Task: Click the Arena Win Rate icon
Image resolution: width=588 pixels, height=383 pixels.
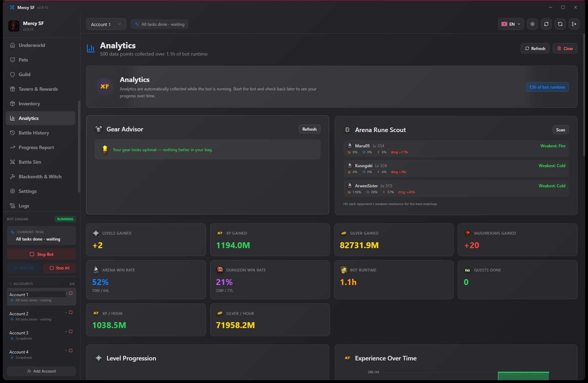Action: (96, 270)
